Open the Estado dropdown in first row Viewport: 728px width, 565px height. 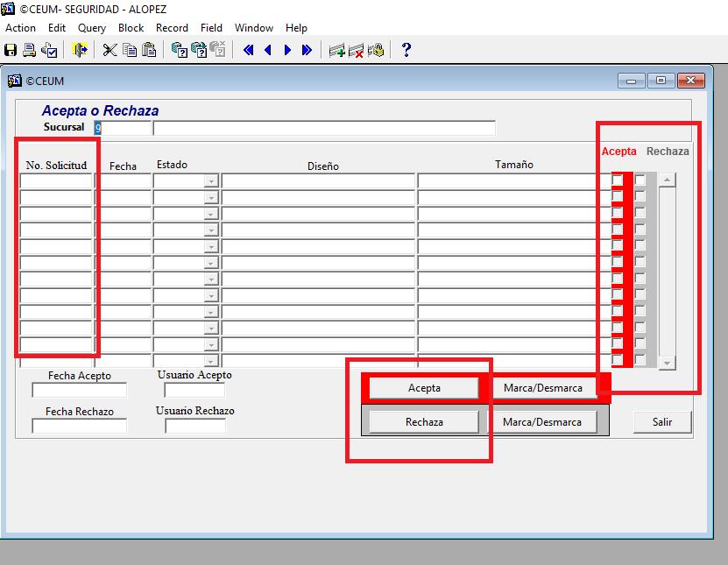tap(211, 181)
